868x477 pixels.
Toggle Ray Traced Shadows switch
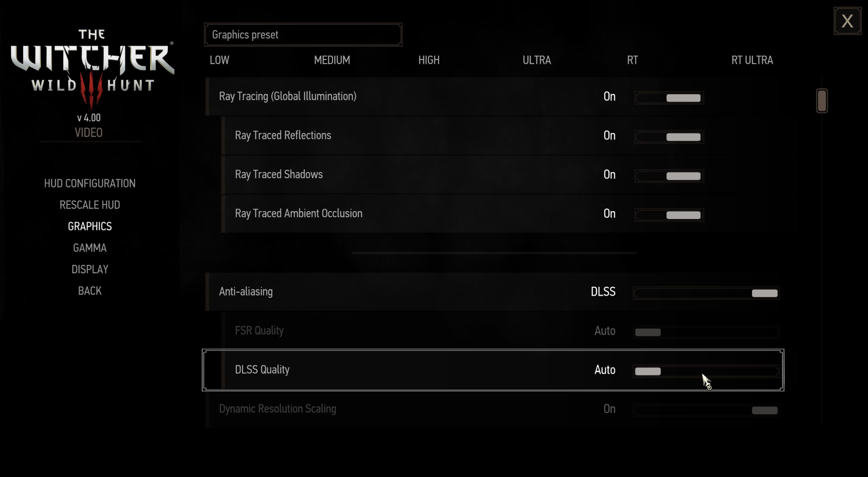tap(669, 176)
